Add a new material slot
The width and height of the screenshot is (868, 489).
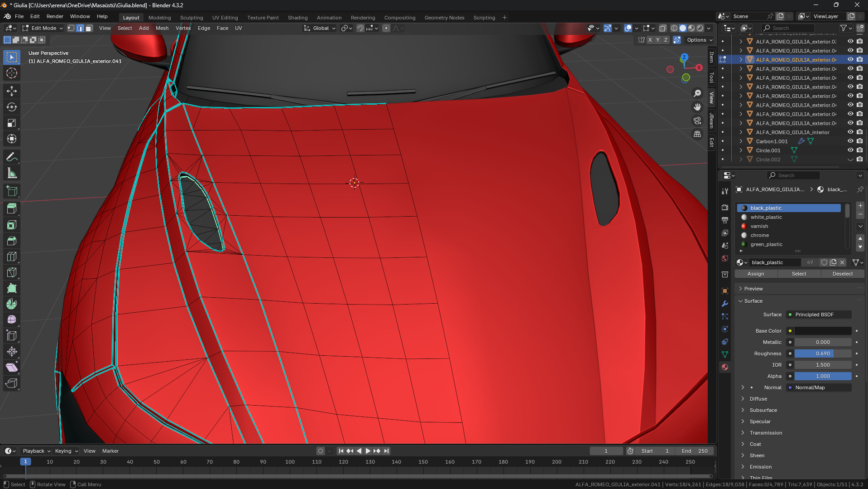click(x=860, y=206)
